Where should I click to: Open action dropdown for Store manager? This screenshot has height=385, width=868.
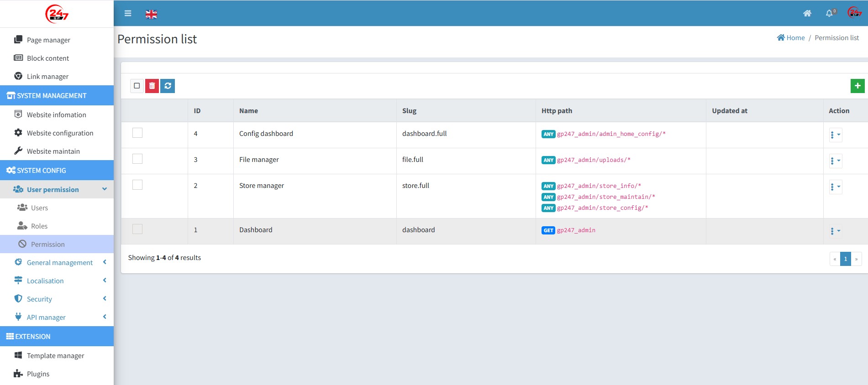(x=836, y=187)
